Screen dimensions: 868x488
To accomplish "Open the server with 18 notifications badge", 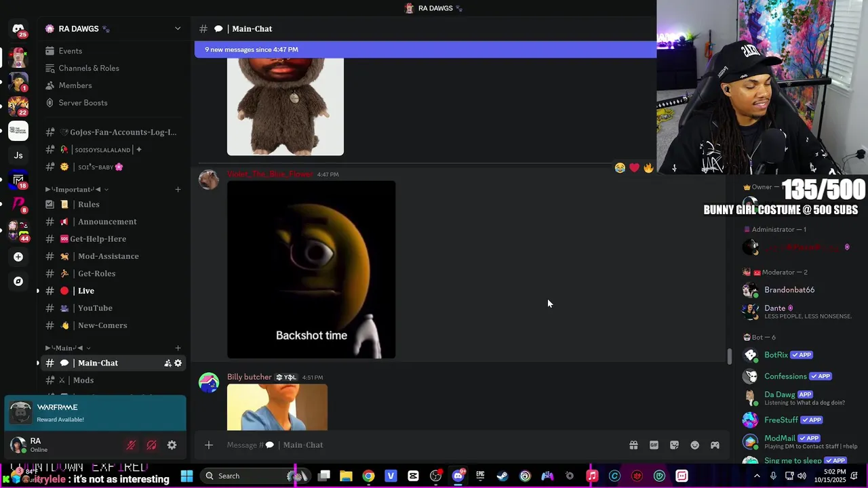I will [x=18, y=180].
